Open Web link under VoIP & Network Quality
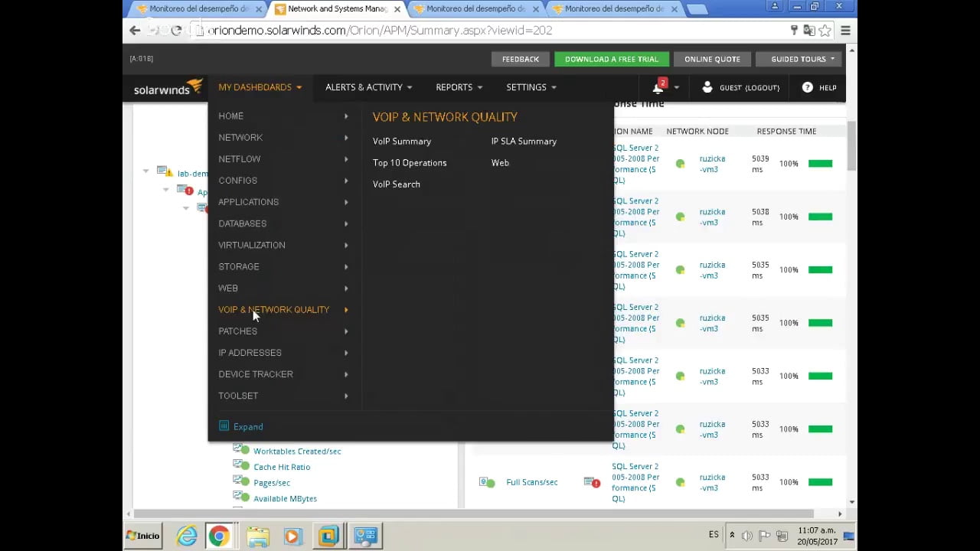Screen dimensions: 980x551 [500, 162]
